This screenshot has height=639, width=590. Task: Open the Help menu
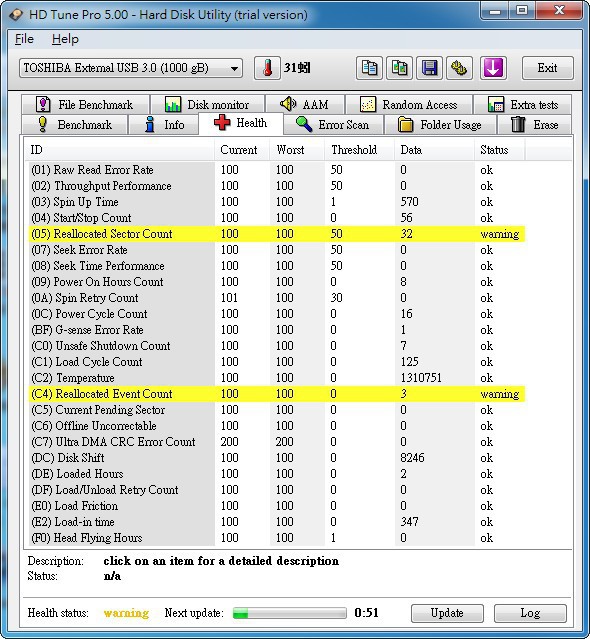click(65, 39)
